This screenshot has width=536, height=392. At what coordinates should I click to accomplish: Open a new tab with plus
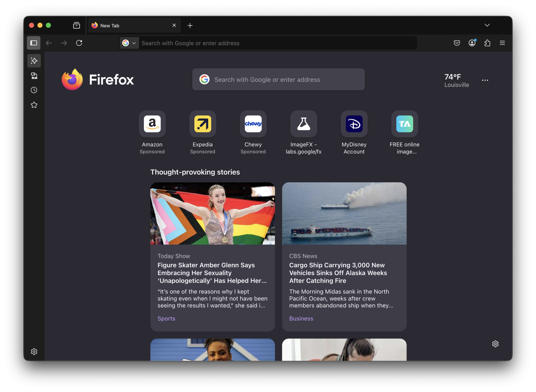point(190,25)
